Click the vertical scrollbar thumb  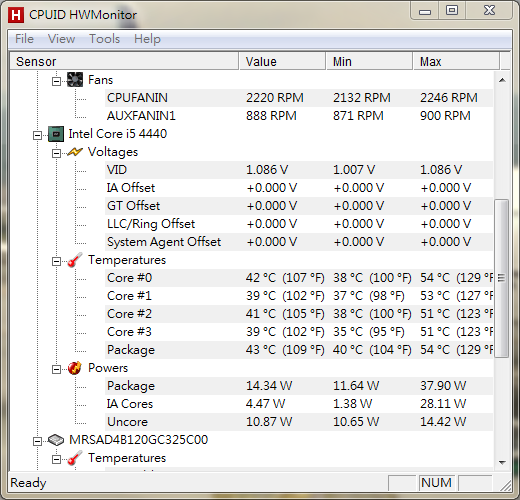[x=502, y=278]
